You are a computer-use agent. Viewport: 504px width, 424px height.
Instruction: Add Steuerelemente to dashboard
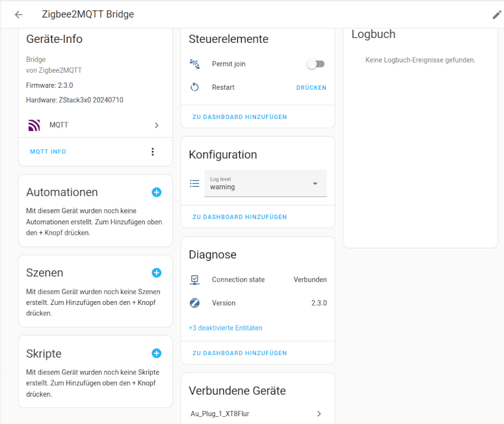pyautogui.click(x=239, y=117)
